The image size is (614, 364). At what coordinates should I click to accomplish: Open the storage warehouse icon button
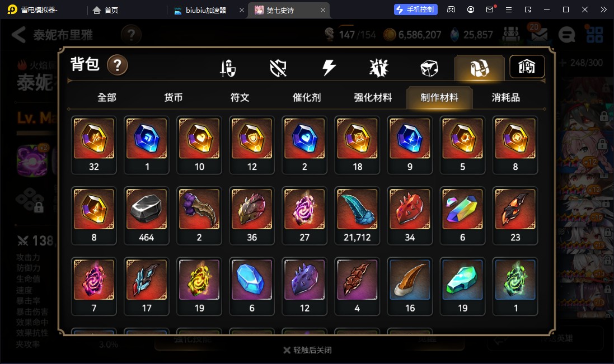[527, 67]
